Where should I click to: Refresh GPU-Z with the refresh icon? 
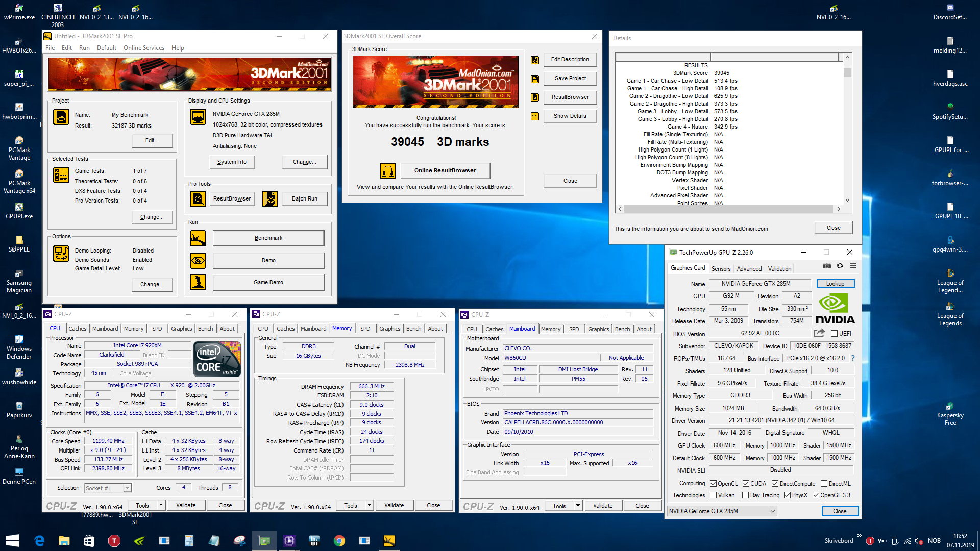(840, 266)
